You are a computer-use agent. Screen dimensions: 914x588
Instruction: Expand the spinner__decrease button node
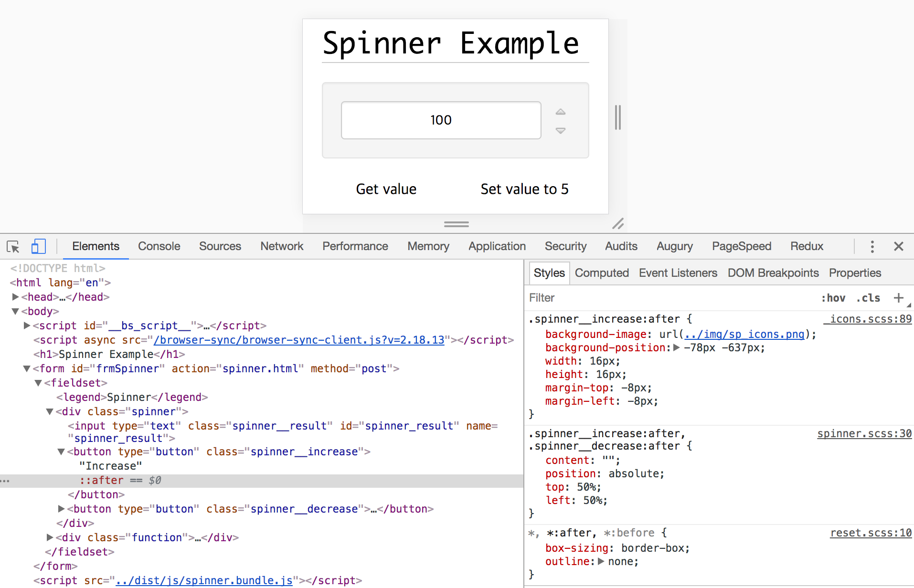pyautogui.click(x=61, y=509)
